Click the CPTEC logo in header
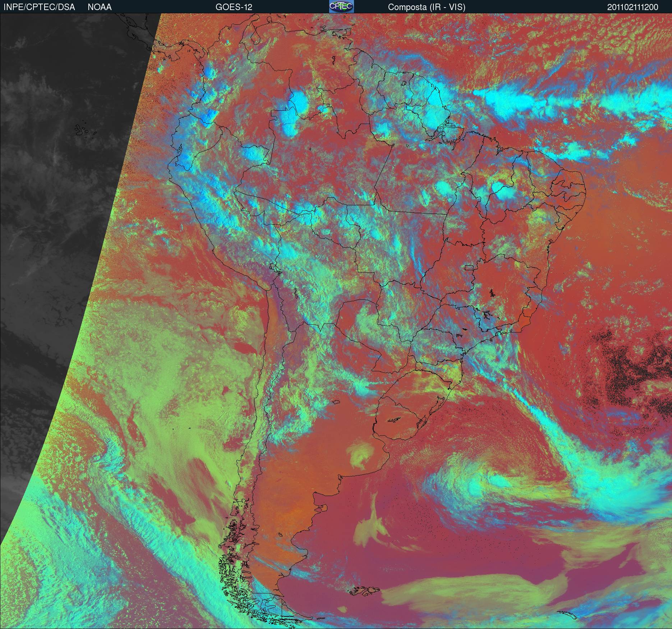Screen dimensions: 672x629 pyautogui.click(x=341, y=6)
